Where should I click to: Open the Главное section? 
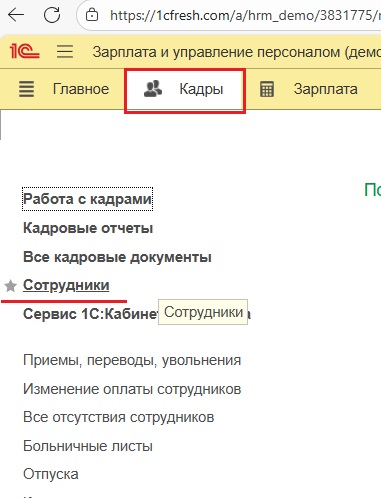point(81,89)
